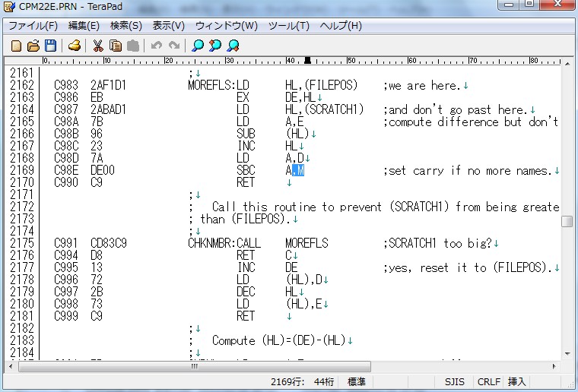Click the SUB instruction on line 2166
Image resolution: width=578 pixels, height=392 pixels.
(x=246, y=134)
